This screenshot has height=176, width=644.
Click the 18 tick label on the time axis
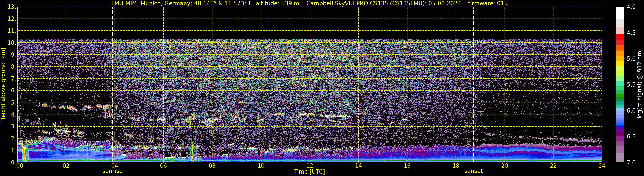456,166
